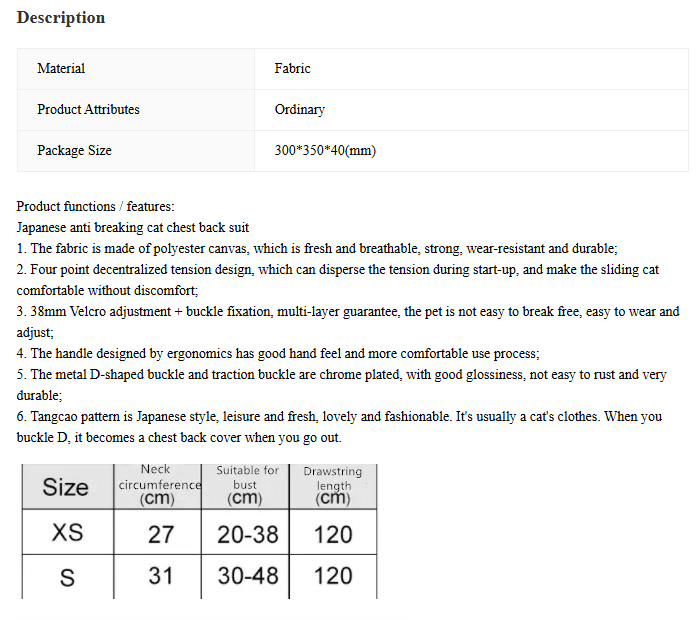Click feature 6 about Tangcao pattern
Image resolution: width=696 pixels, height=620 pixels.
(339, 427)
